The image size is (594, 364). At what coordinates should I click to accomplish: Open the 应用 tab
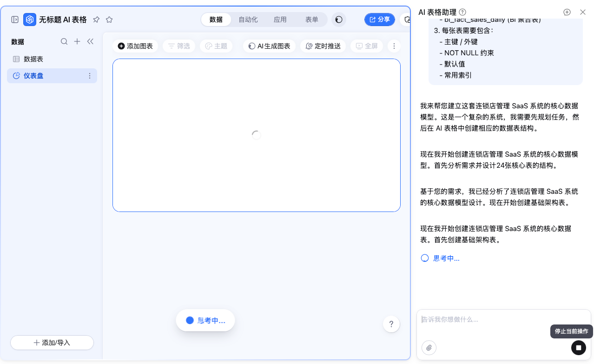(280, 20)
